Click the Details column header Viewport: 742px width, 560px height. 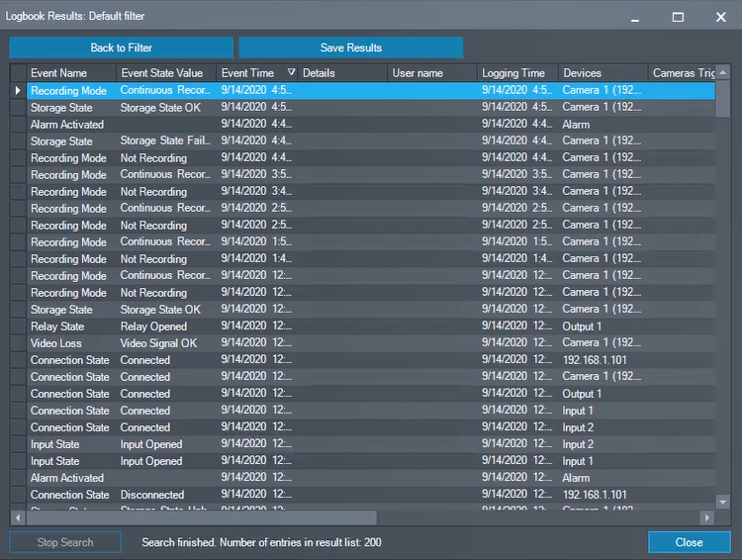[319, 73]
